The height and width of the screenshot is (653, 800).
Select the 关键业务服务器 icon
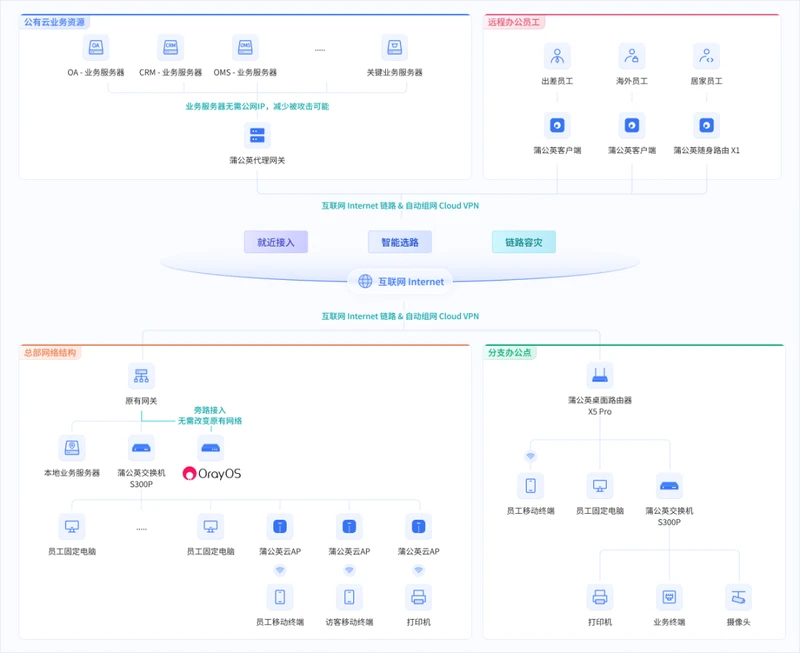pyautogui.click(x=394, y=47)
